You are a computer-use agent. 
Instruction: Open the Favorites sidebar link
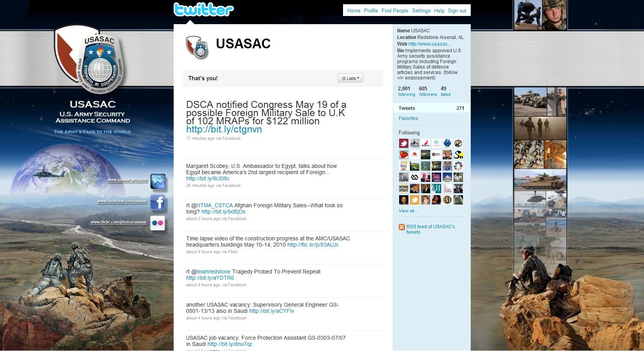[408, 118]
